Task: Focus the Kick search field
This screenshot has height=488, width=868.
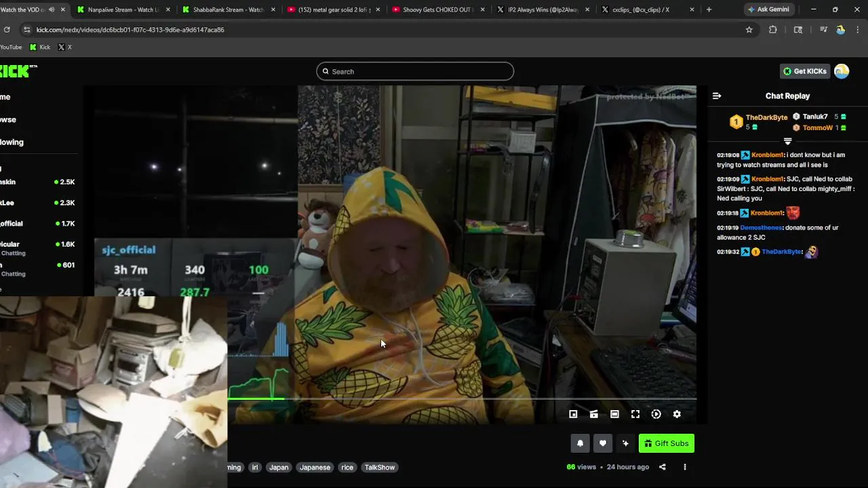Action: click(415, 71)
